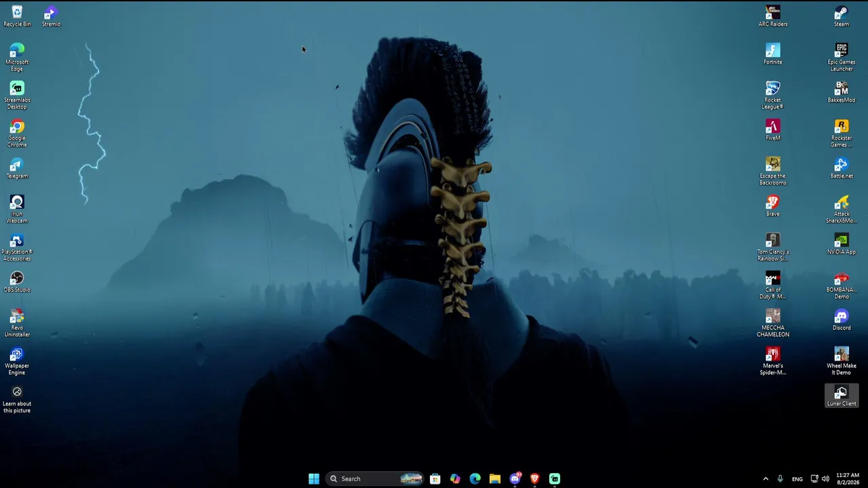Select the PlayStation Accessories shortcut
Image resolution: width=868 pixels, height=488 pixels.
pos(17,247)
